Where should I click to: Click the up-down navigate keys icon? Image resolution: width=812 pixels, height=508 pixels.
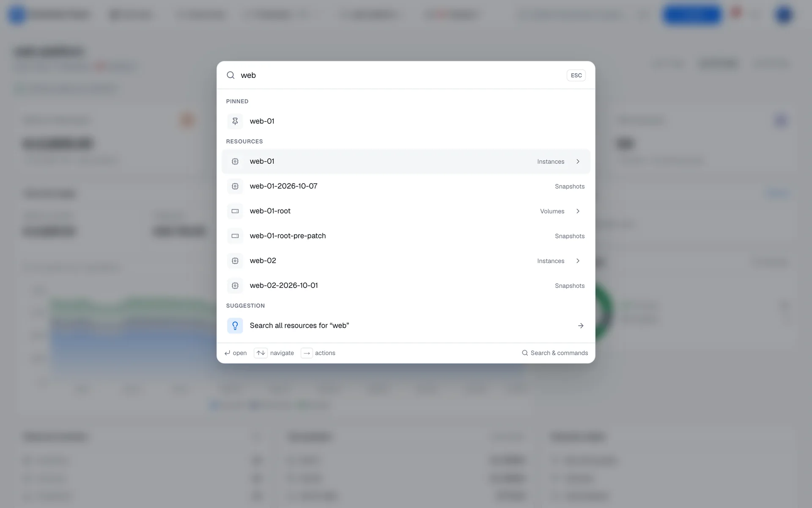261,353
